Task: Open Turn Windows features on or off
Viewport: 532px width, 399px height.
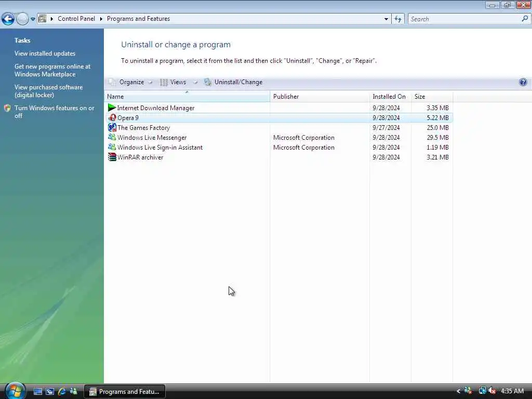Action: 54,112
